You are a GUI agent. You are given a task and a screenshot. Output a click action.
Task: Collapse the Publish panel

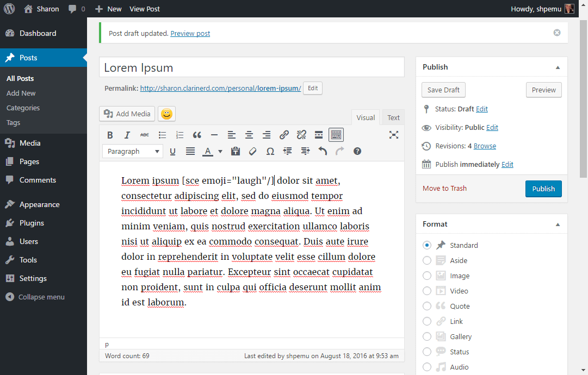558,67
